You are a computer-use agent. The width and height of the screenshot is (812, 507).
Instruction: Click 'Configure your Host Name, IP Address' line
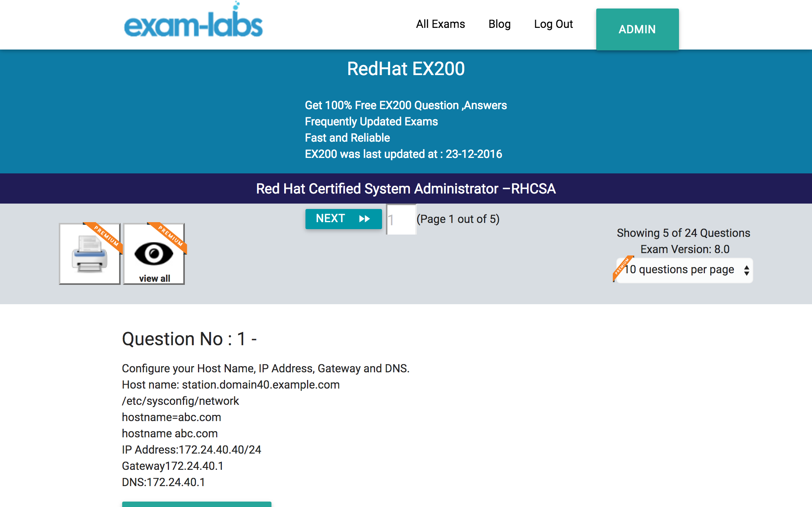266,368
